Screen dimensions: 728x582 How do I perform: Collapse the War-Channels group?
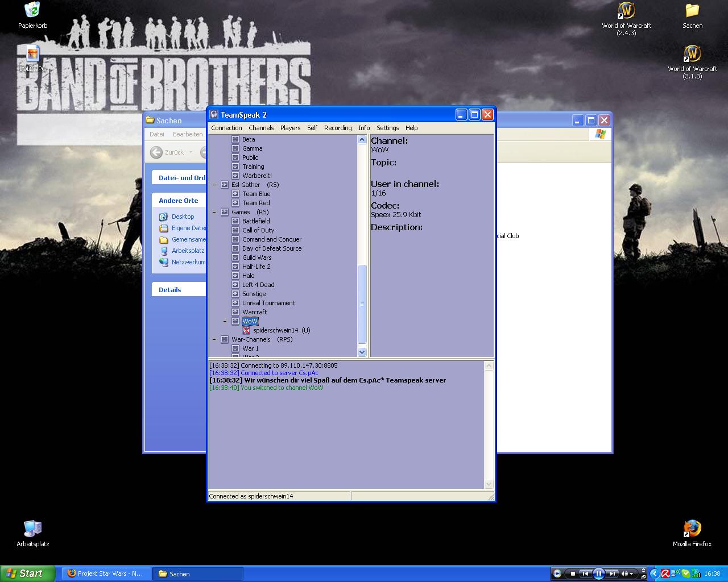point(214,339)
